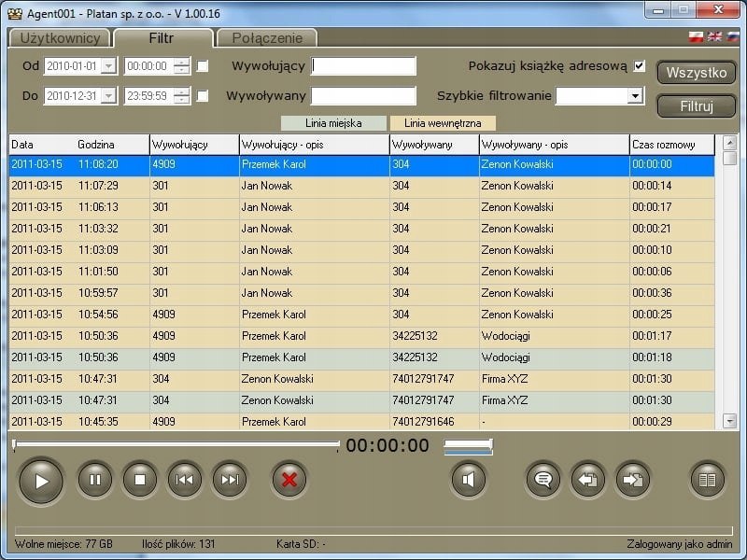Select the row with time 11:03:32

point(361,229)
